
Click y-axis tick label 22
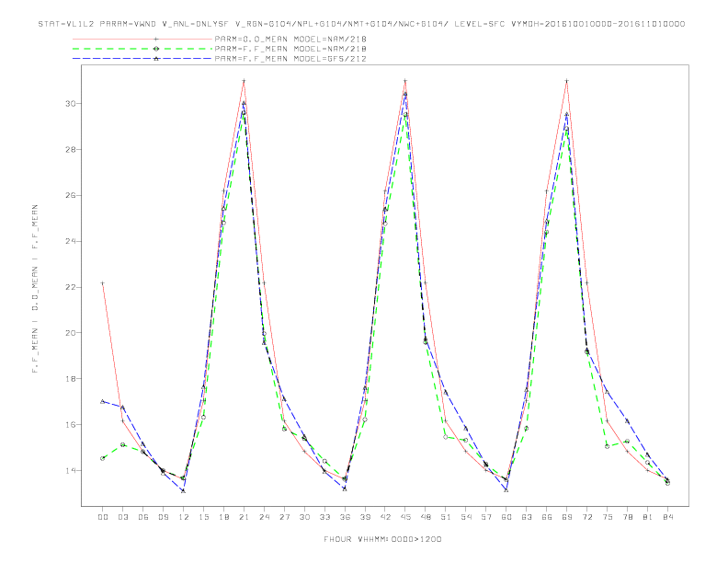pyautogui.click(x=70, y=287)
